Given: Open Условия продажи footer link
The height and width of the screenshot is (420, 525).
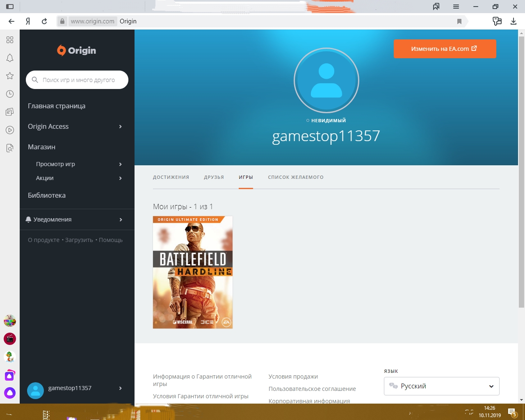Looking at the screenshot, I should [293, 377].
